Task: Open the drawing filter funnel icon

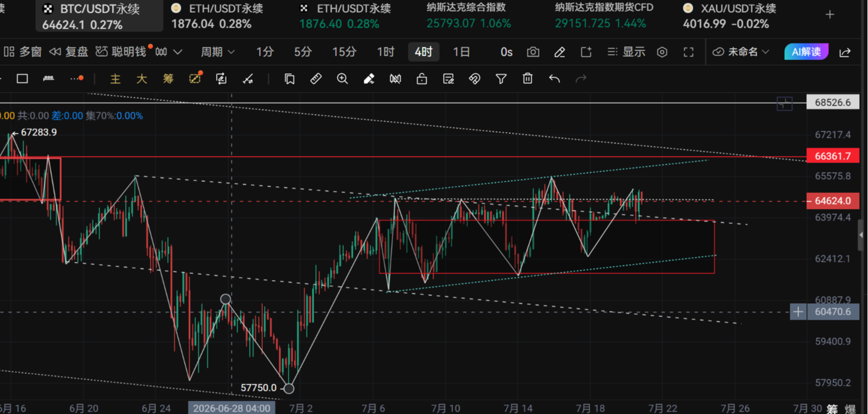Action: click(x=501, y=79)
